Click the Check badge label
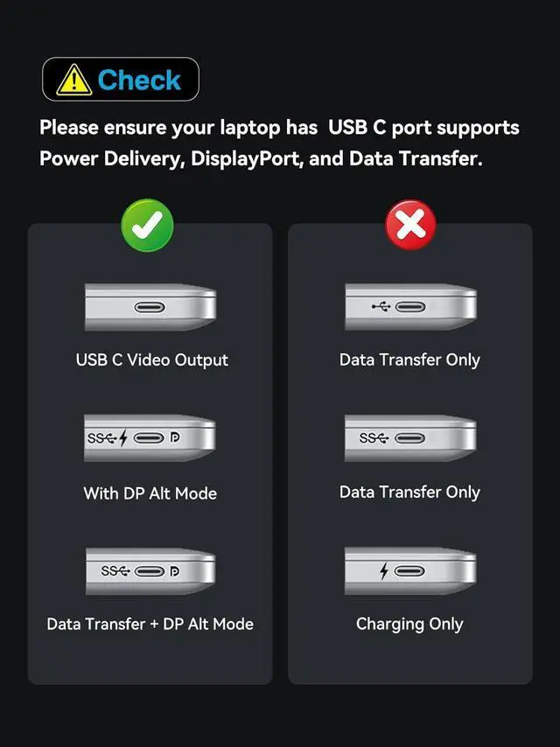The image size is (560, 747). 121,79
